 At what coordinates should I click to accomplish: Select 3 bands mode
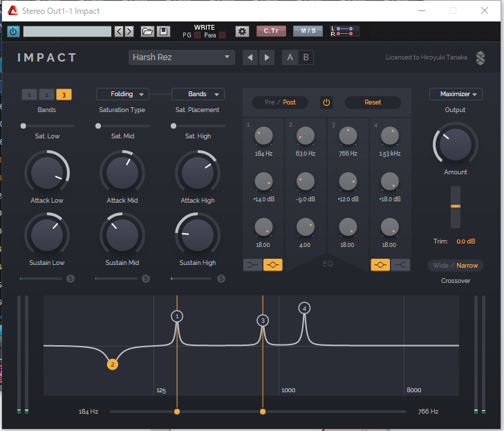[64, 95]
